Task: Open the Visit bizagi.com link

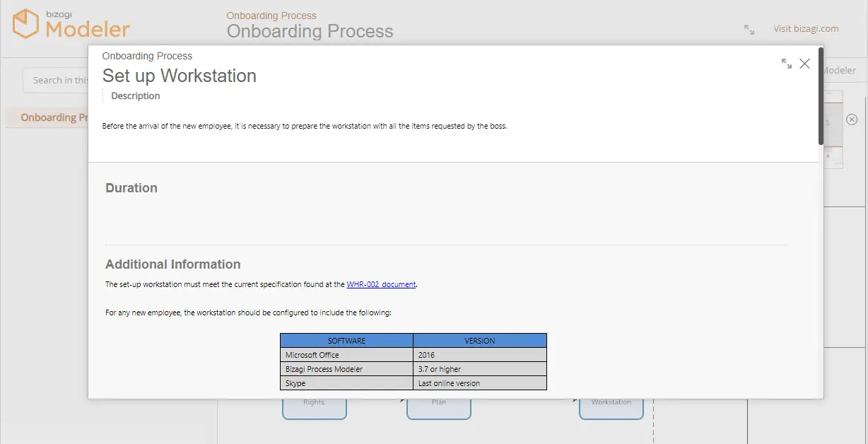Action: [806, 29]
